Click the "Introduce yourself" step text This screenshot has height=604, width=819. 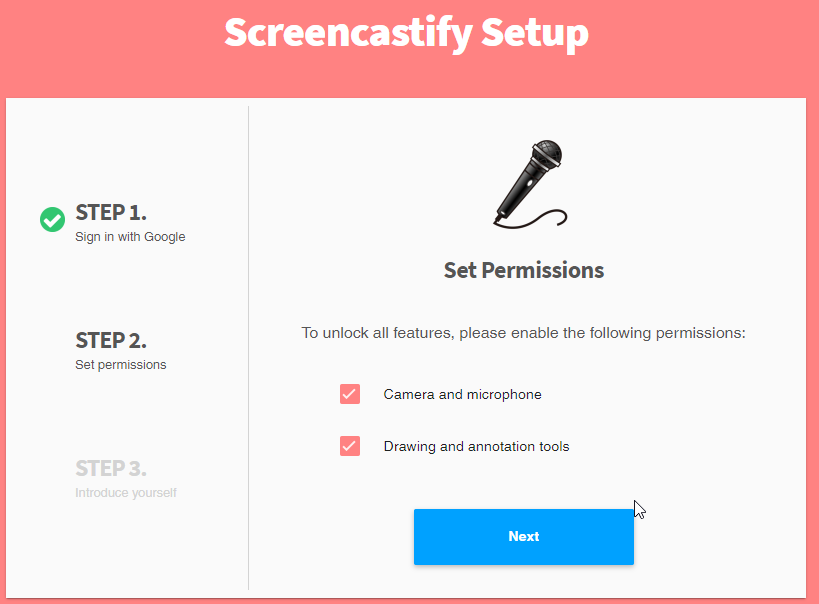coord(126,493)
